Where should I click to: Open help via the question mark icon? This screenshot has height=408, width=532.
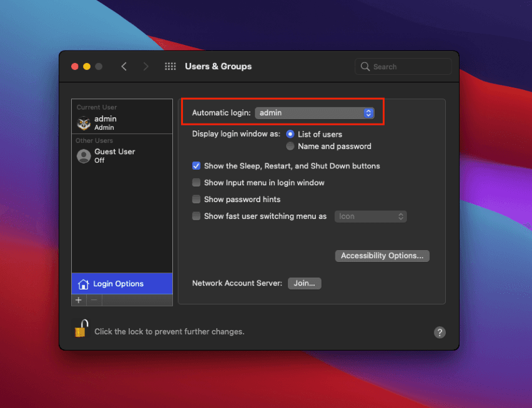(x=440, y=333)
